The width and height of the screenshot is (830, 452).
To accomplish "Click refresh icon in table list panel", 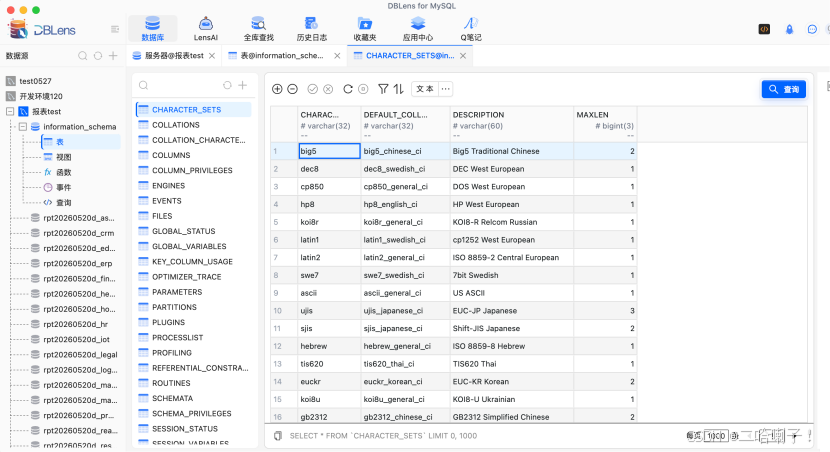I will point(227,85).
